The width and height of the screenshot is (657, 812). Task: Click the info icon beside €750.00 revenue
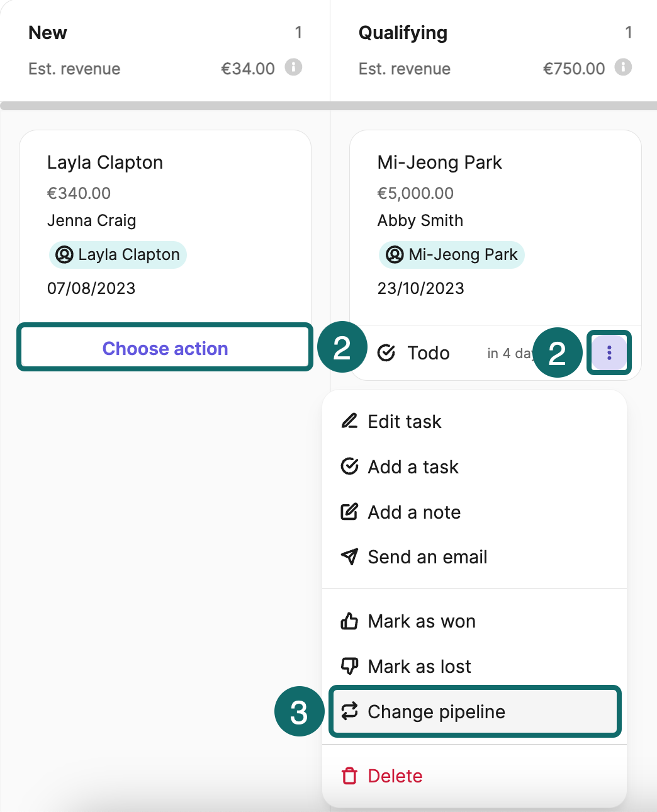623,67
